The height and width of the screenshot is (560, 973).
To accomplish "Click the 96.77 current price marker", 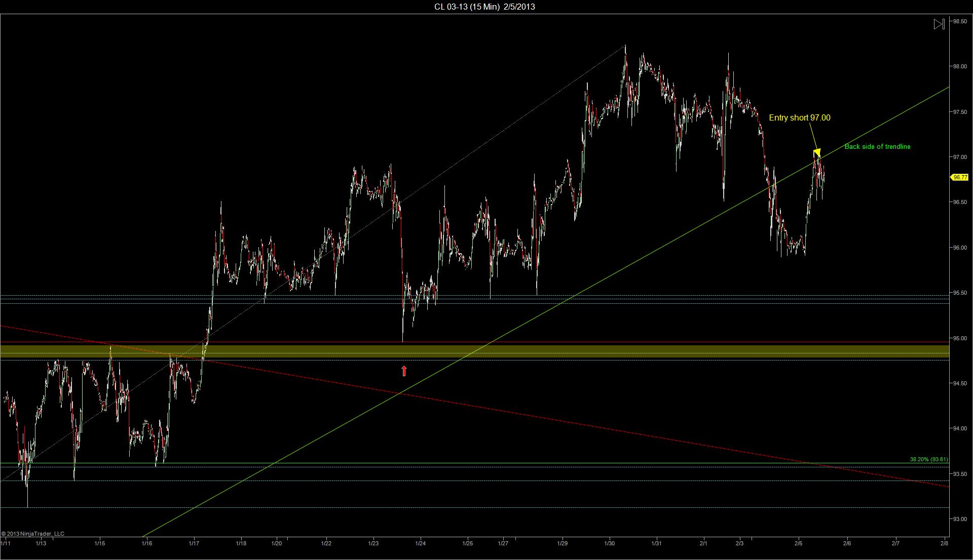I will pyautogui.click(x=960, y=177).
